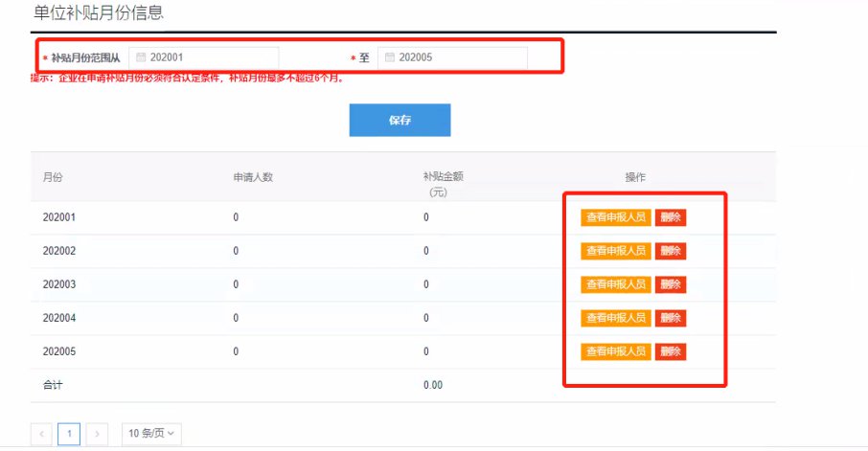Select the 202002 month cell
Screen dimensions: 868x451
59,251
